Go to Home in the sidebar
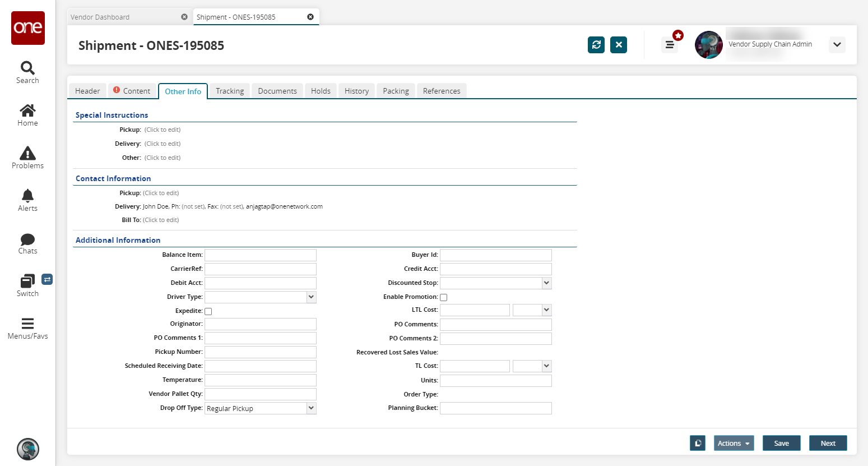Viewport: 868px width, 466px height. click(x=27, y=110)
